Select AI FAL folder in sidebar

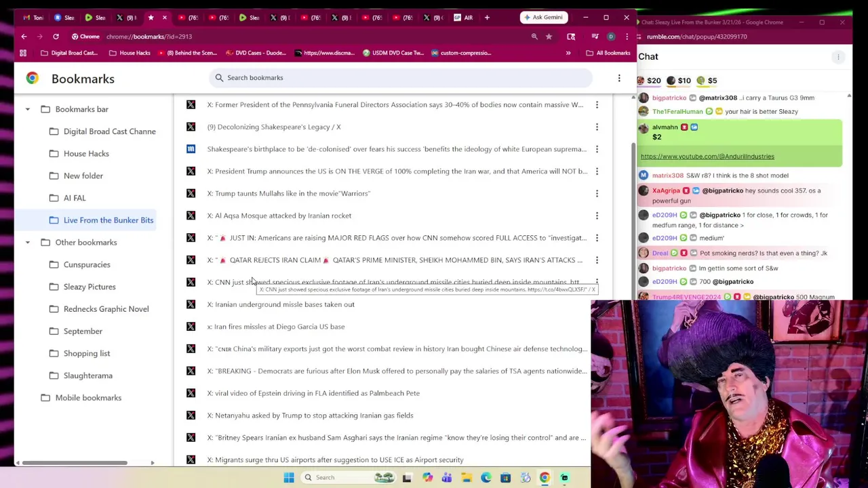coord(67,198)
